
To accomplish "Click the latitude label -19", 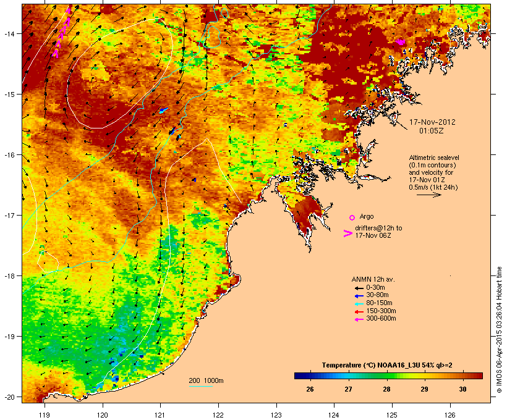I will click(x=9, y=337).
